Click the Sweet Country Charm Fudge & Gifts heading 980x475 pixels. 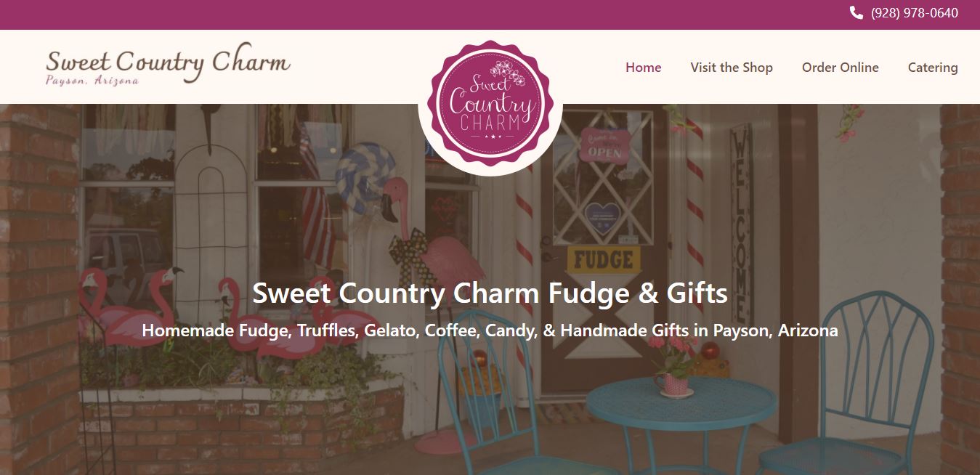pyautogui.click(x=490, y=293)
